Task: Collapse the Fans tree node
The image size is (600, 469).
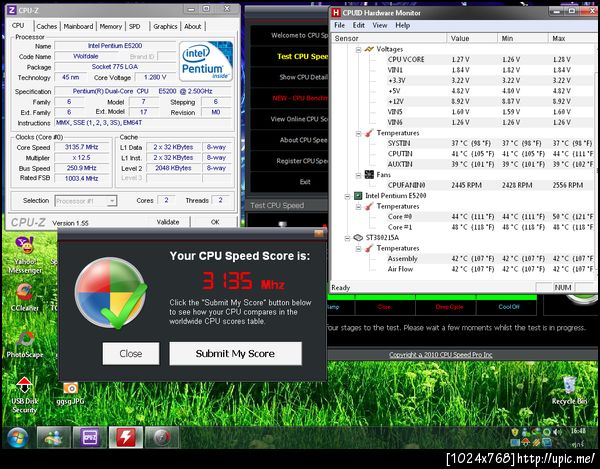Action: (x=359, y=176)
